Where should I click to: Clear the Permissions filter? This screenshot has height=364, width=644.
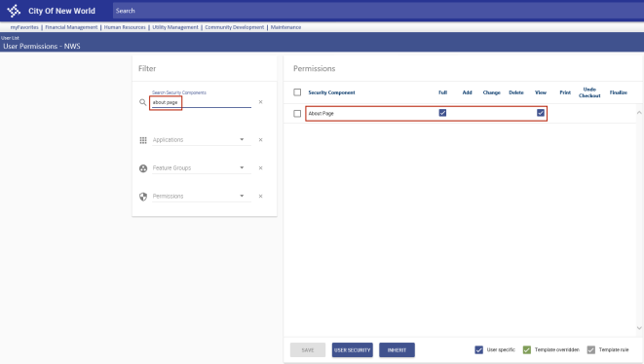[260, 197]
